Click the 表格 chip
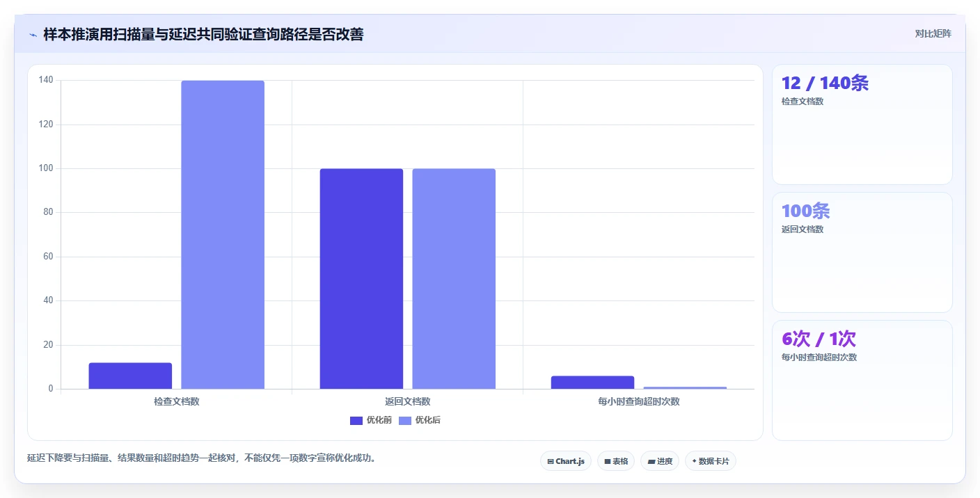The height and width of the screenshot is (498, 980). [616, 461]
